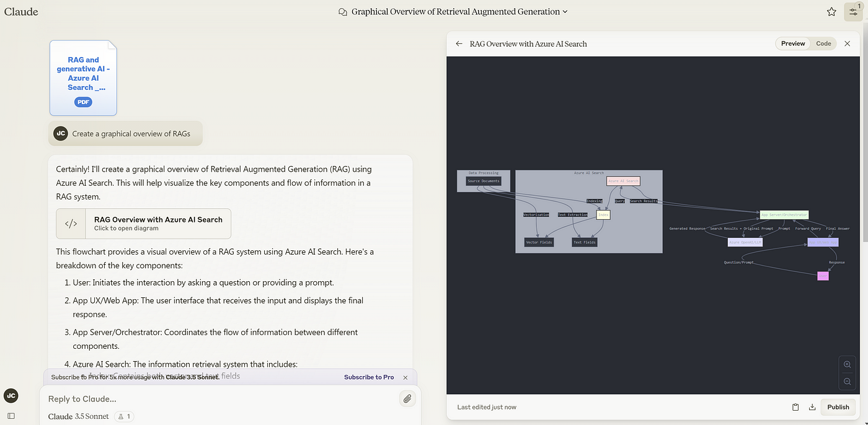Click Subscribe to Pro link
The height and width of the screenshot is (425, 868).
pyautogui.click(x=369, y=377)
